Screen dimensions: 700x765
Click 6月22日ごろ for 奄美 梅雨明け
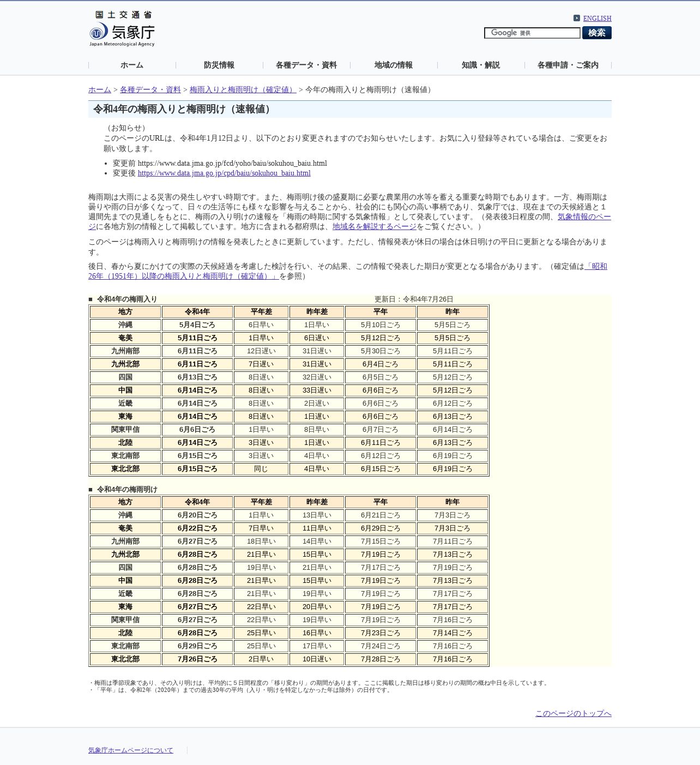tap(197, 528)
